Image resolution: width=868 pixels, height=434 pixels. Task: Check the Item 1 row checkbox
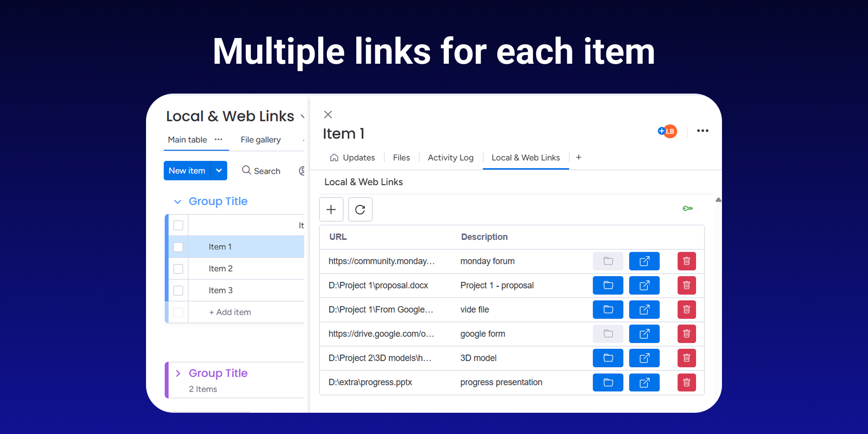point(179,247)
